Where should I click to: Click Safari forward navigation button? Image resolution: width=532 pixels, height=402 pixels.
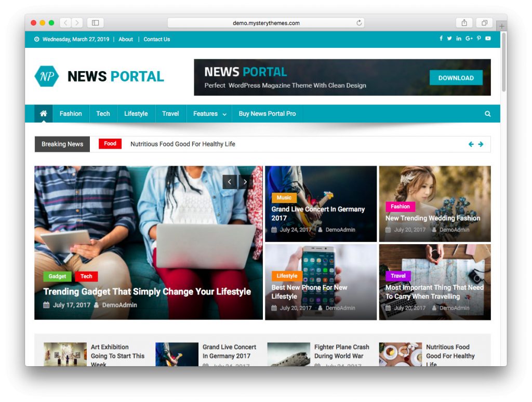coord(77,23)
